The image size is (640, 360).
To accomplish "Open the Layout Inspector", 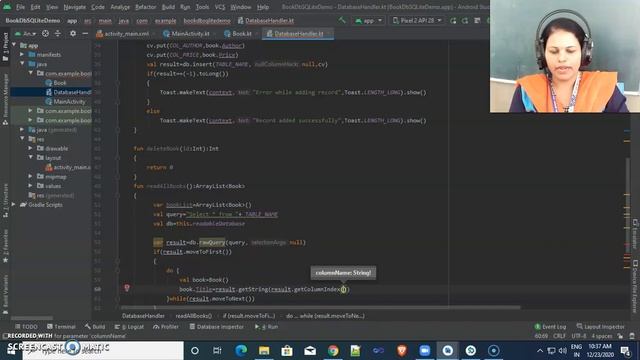I will pos(600,327).
